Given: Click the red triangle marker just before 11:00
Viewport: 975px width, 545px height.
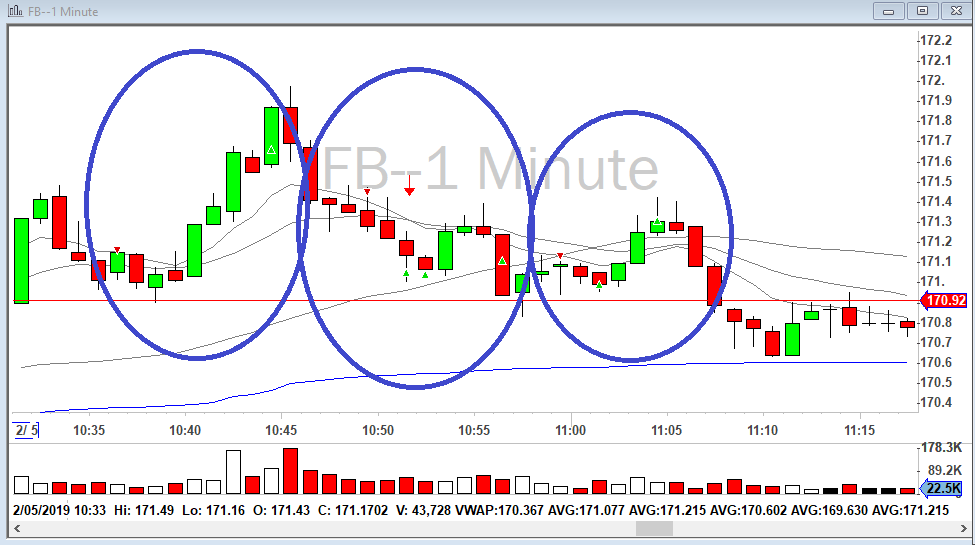Looking at the screenshot, I should click(x=560, y=256).
